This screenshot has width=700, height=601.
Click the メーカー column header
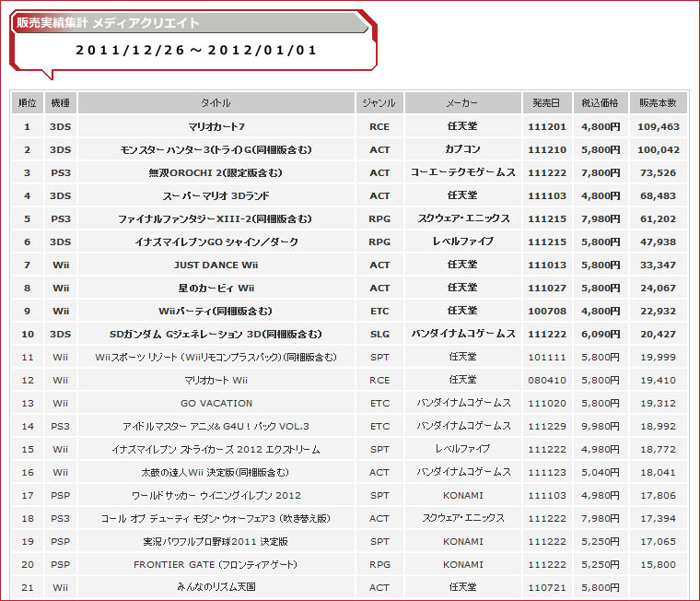pos(463,102)
